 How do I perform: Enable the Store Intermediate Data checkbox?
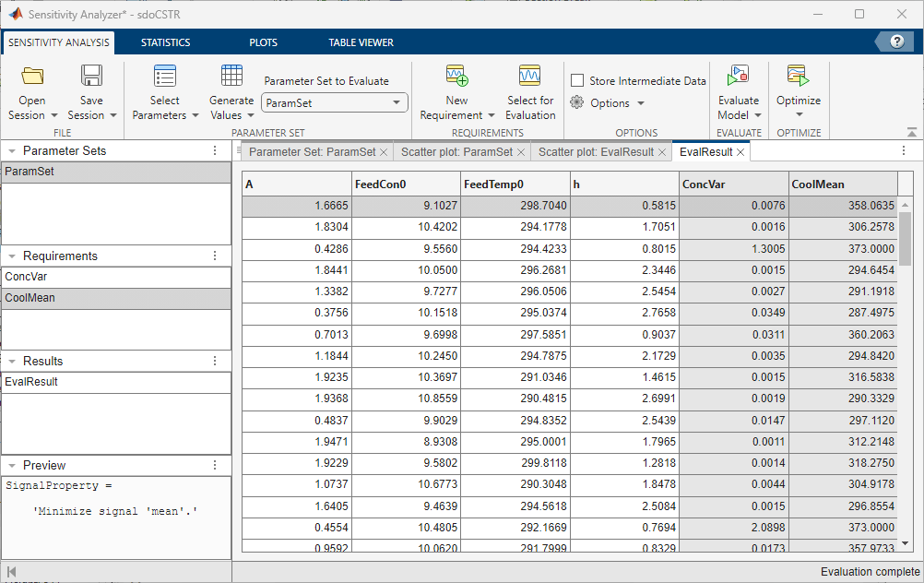coord(577,80)
